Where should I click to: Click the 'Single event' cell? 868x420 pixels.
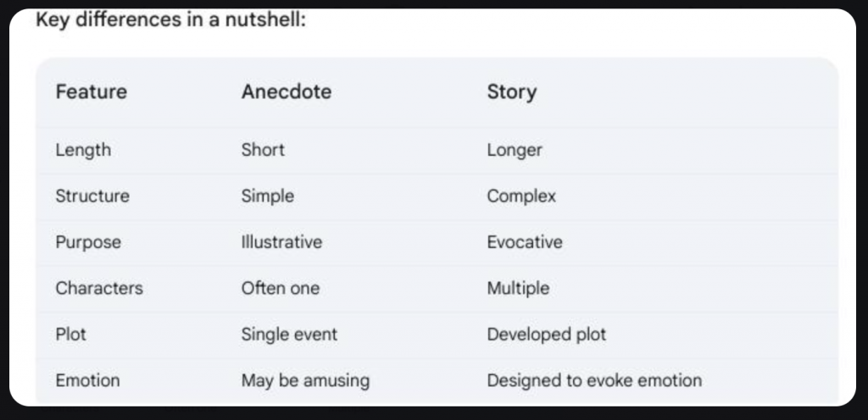(289, 334)
